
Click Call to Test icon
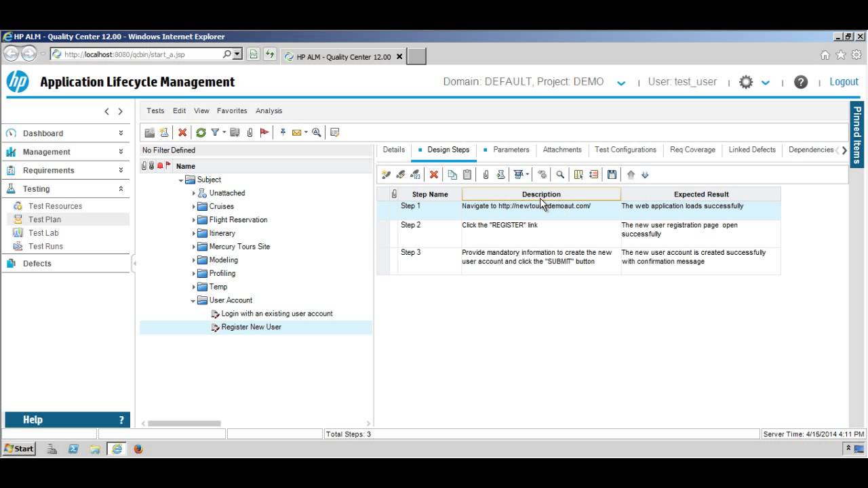coord(500,175)
